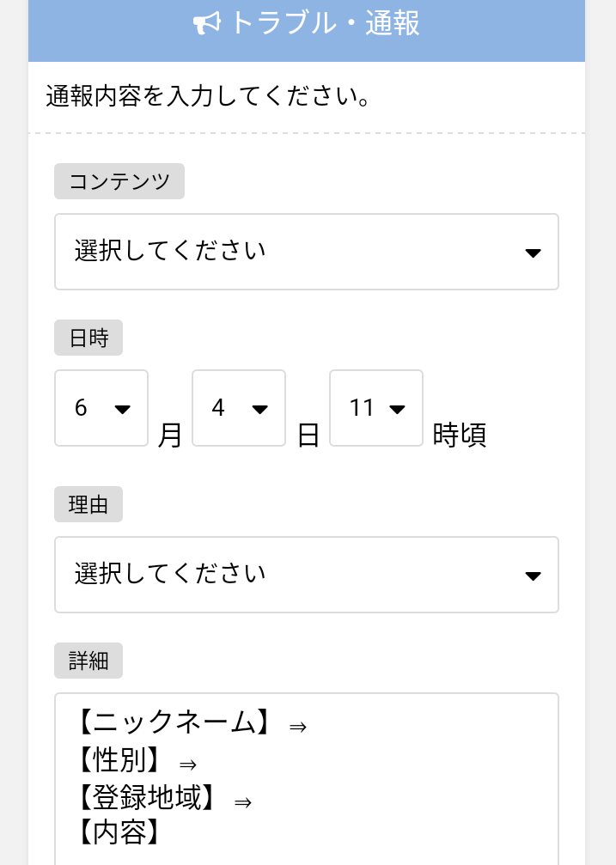616x865 pixels.
Task: Open the hour dropdown showing 11
Action: click(376, 408)
